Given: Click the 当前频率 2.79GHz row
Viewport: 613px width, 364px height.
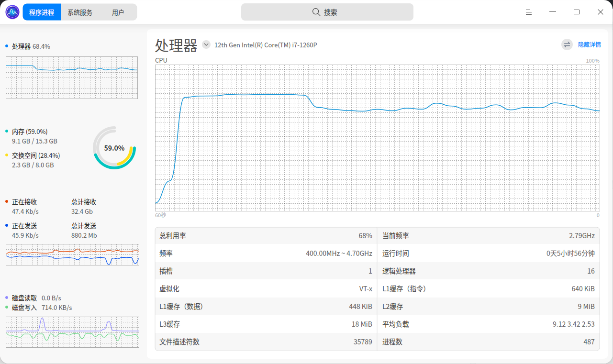Looking at the screenshot, I should 489,236.
